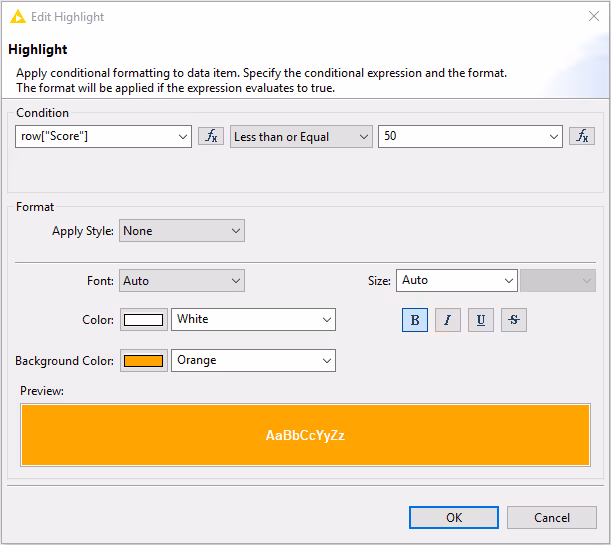The image size is (611, 545).
Task: Expand the Apply Style dropdown
Action: [181, 231]
